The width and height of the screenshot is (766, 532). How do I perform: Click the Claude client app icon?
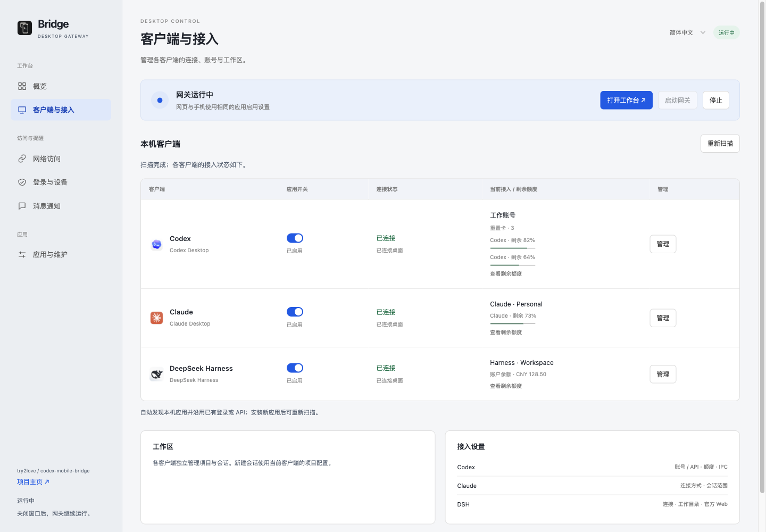pyautogui.click(x=156, y=318)
